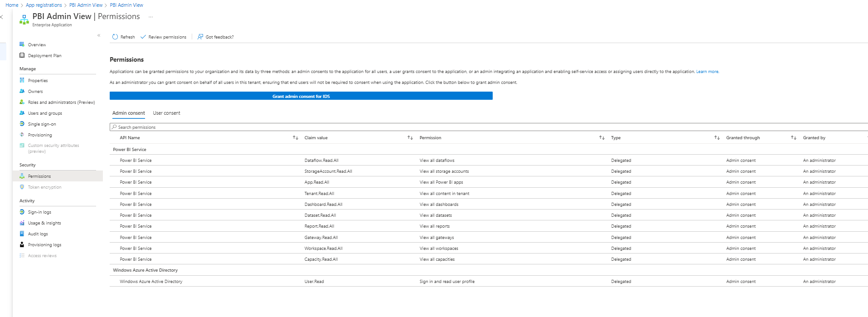Open Audit logs menu item
The image size is (868, 317).
pos(38,234)
